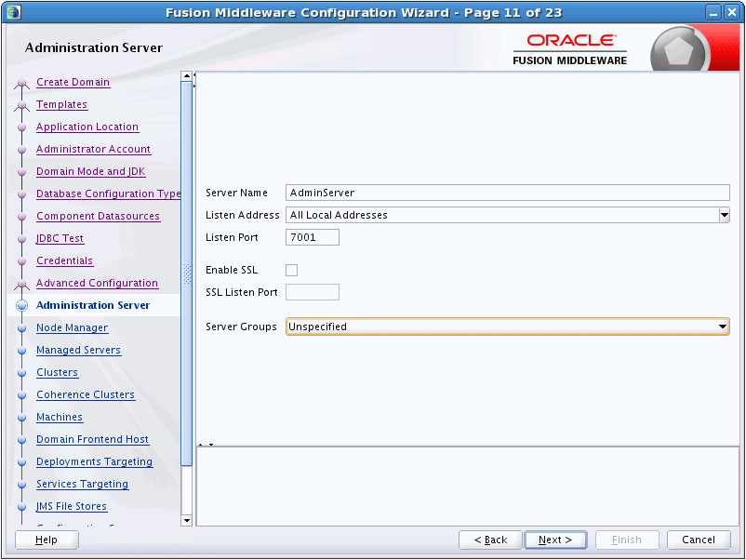Open Application Location step
This screenshot has width=746, height=560.
click(87, 127)
